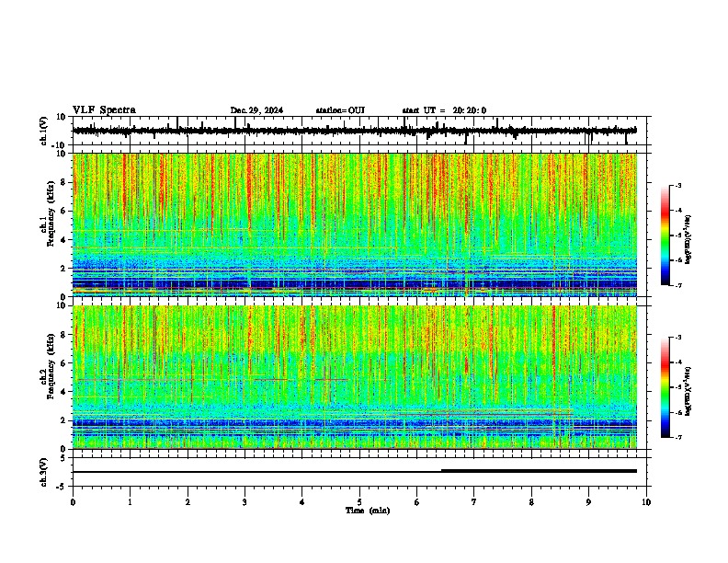Click the "8" kHz tick of ch.1 spectrogram
Image resolution: width=728 pixels, height=563 pixels.
tap(64, 182)
